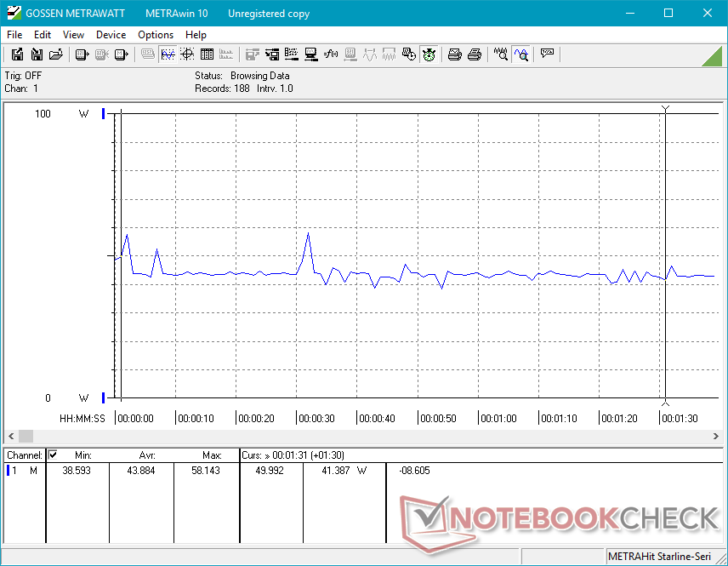Click the View menu item
The height and width of the screenshot is (566, 728).
click(x=74, y=35)
